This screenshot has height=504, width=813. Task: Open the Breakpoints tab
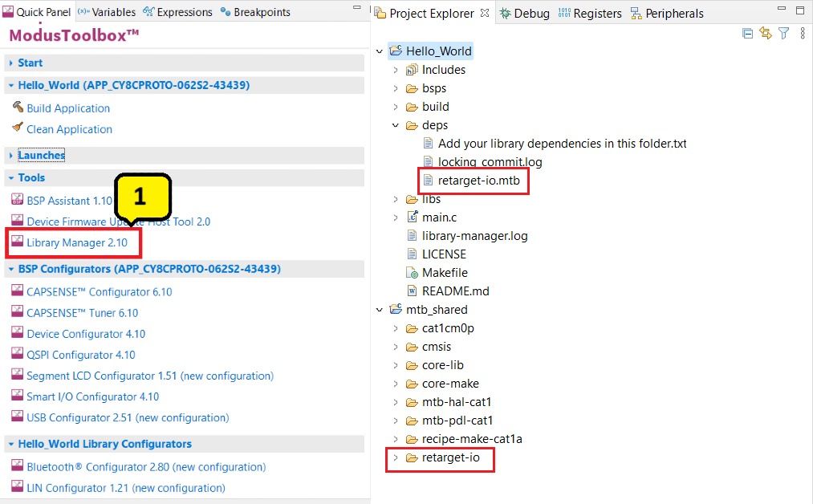click(x=256, y=12)
